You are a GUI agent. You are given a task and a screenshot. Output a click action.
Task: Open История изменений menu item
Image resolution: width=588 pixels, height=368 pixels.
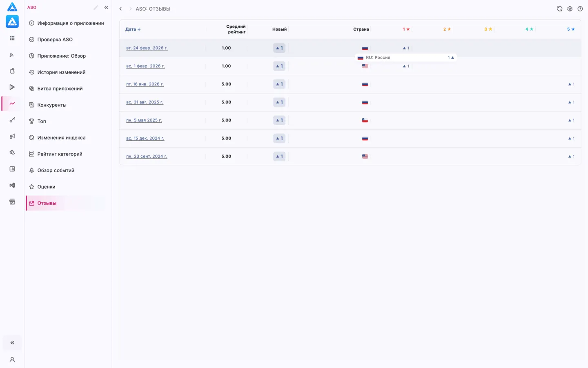click(66, 72)
